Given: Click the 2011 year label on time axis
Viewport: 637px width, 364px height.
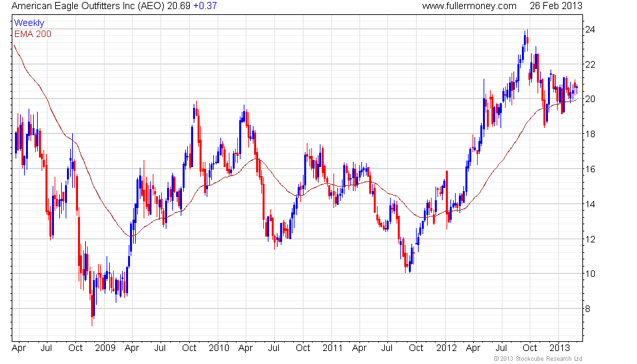Looking at the screenshot, I should coord(333,348).
